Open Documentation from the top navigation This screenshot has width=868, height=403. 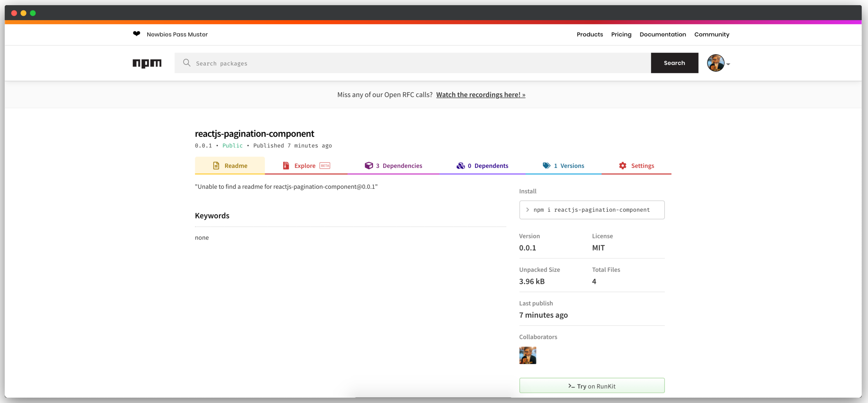[x=662, y=34]
